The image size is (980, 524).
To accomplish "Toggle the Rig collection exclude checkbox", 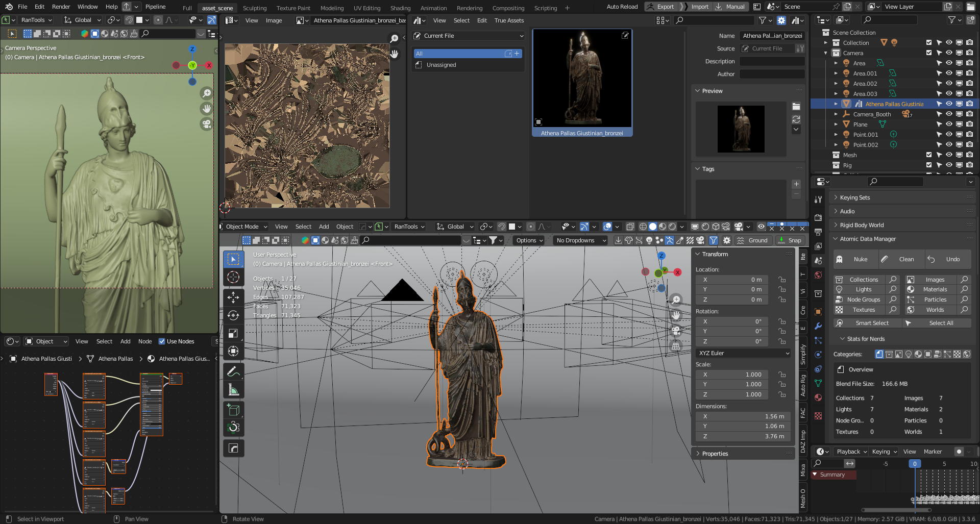I will pos(929,165).
